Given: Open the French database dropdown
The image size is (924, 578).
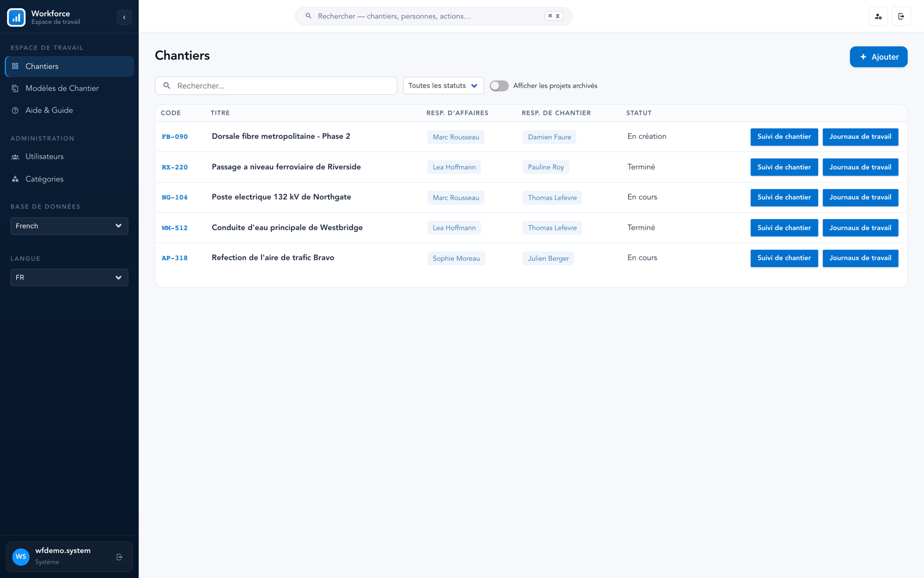Looking at the screenshot, I should [69, 226].
